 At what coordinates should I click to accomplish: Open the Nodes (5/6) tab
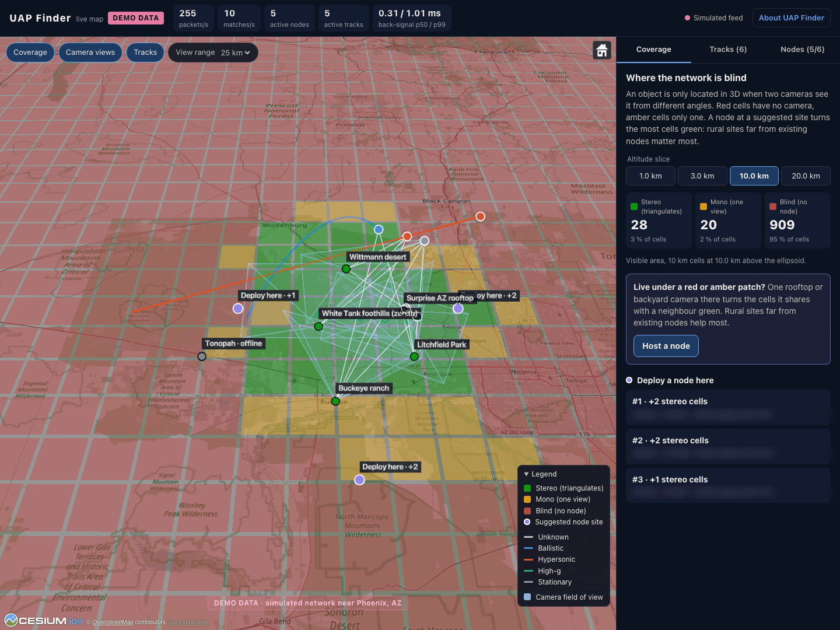tap(803, 50)
